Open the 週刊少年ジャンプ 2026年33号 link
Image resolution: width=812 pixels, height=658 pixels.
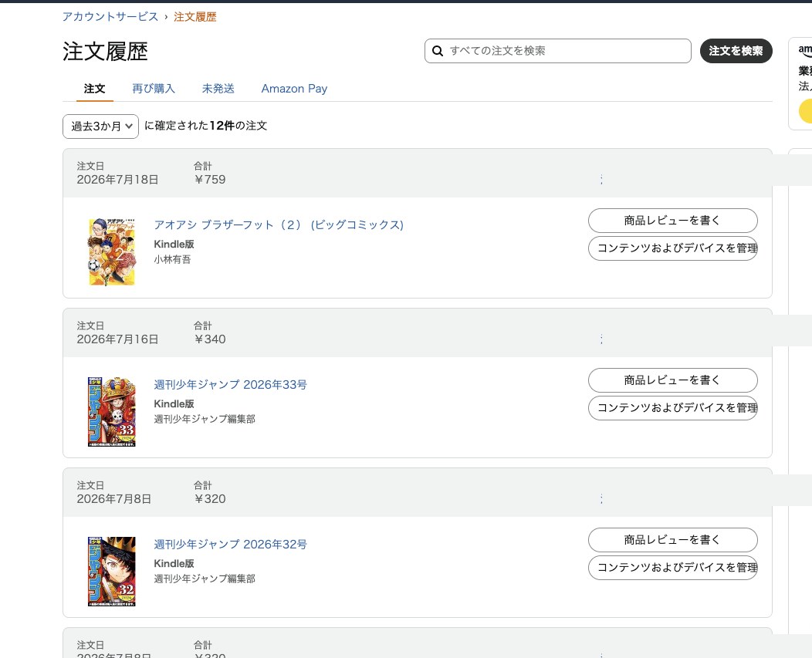(231, 385)
